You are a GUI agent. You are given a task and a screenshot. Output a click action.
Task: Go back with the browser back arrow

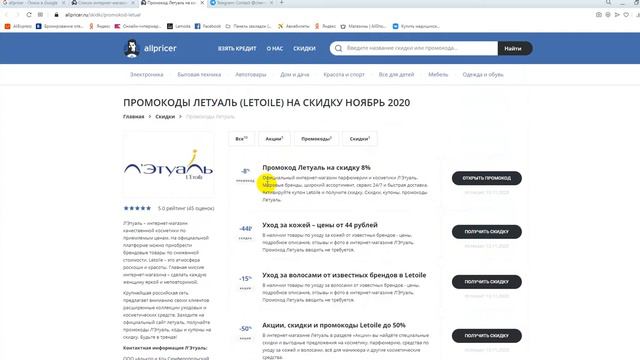point(7,15)
